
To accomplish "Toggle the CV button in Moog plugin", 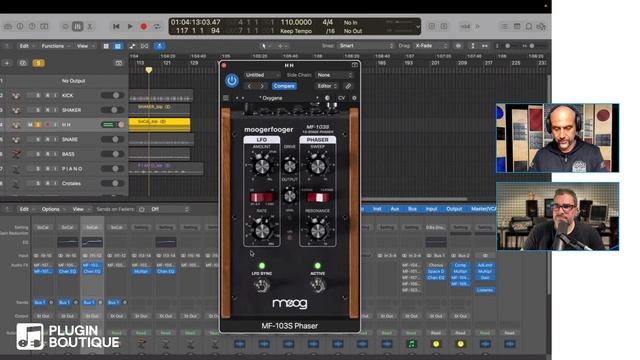I will point(341,98).
